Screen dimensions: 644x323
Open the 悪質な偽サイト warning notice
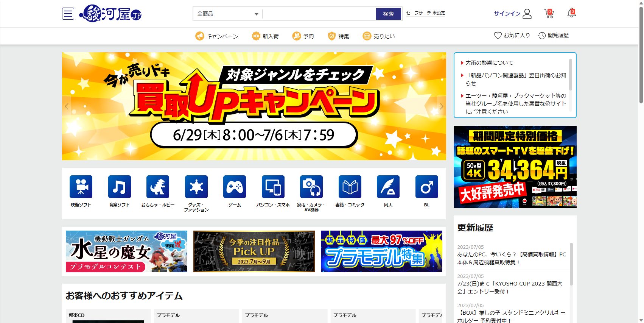[x=516, y=103]
